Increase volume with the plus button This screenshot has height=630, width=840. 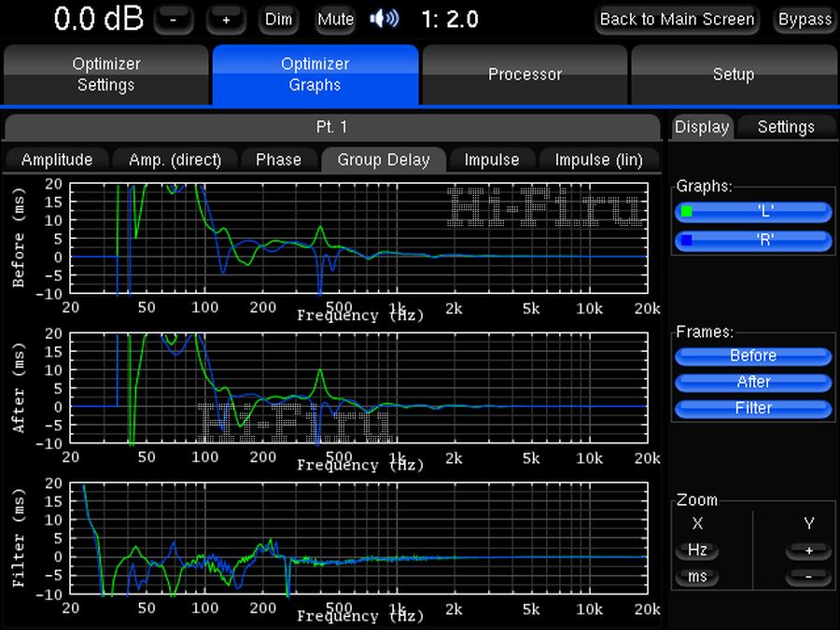[x=226, y=20]
